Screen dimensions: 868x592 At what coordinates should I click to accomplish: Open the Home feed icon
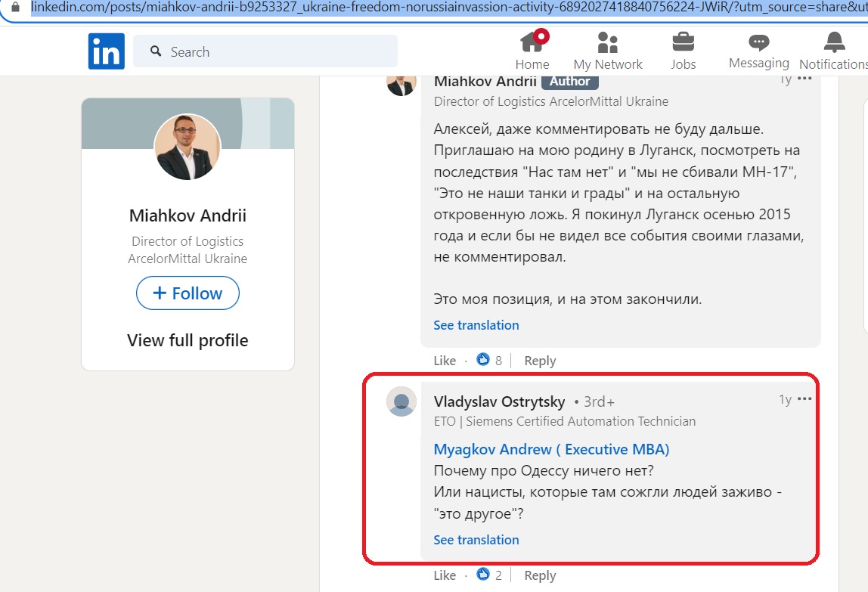click(533, 42)
